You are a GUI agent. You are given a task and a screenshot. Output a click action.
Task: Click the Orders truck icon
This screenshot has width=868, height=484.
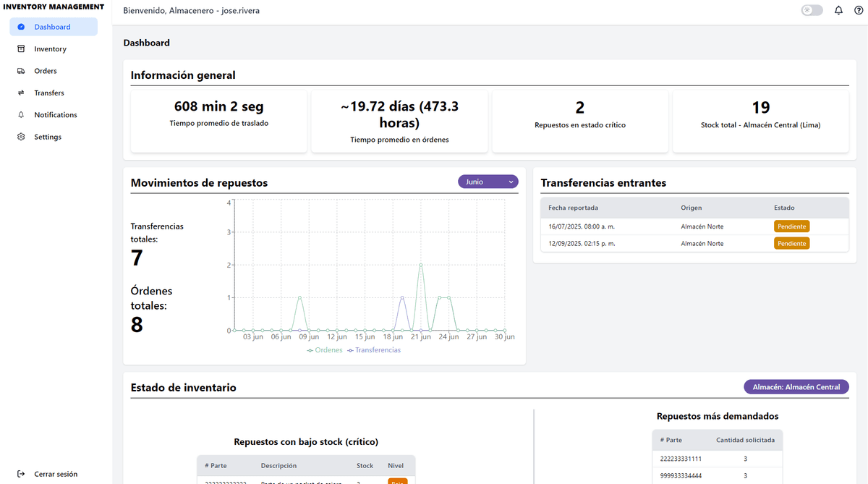21,71
